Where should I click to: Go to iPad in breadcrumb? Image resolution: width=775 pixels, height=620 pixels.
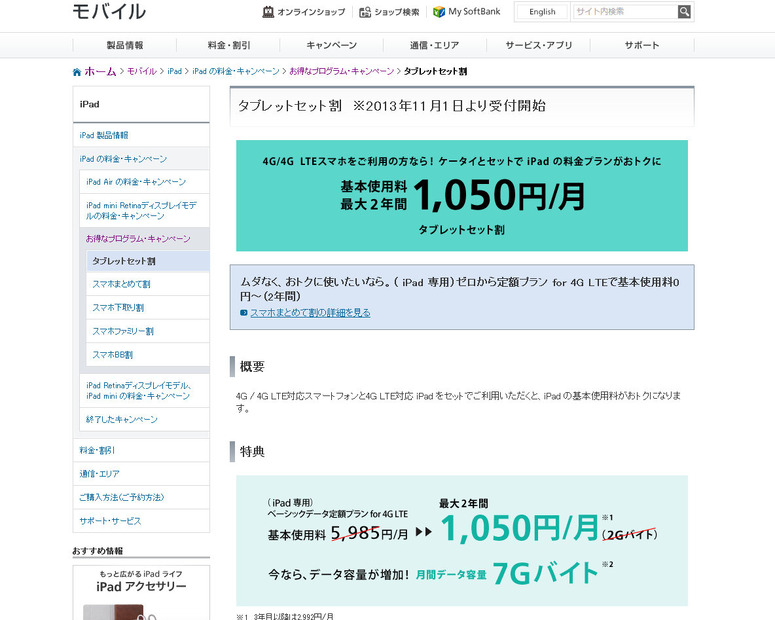pyautogui.click(x=174, y=71)
